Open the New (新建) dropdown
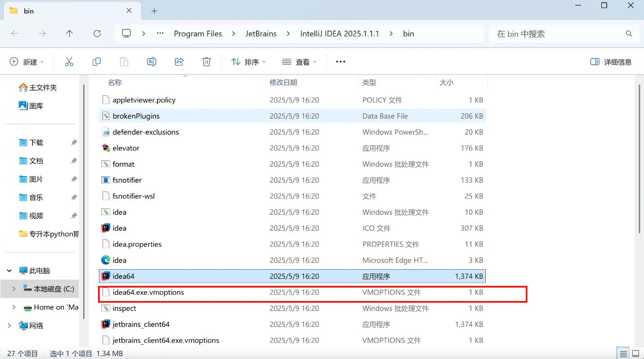Viewport: 644px width, 359px height. tap(27, 62)
